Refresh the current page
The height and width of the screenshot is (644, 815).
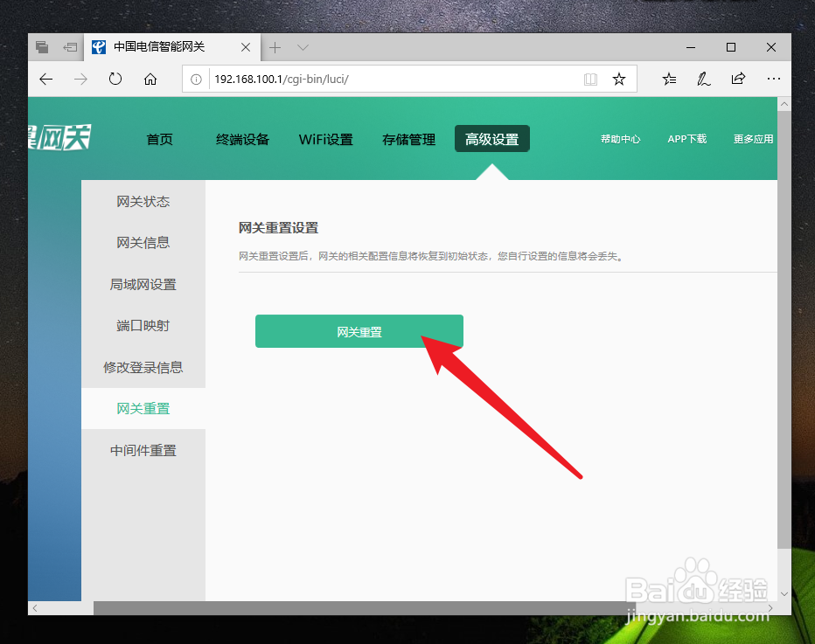click(x=115, y=79)
